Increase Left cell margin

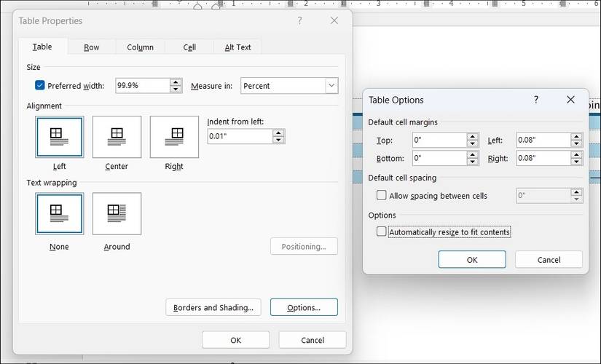pyautogui.click(x=576, y=136)
